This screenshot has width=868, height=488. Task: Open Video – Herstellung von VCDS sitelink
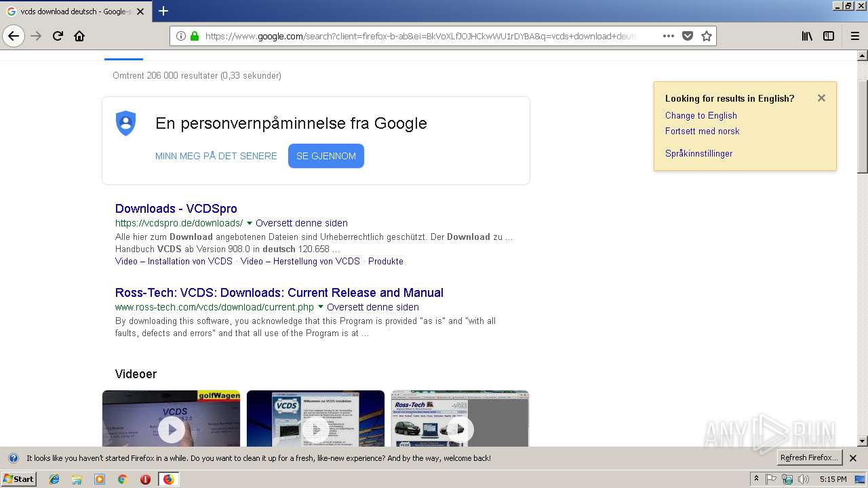point(300,261)
